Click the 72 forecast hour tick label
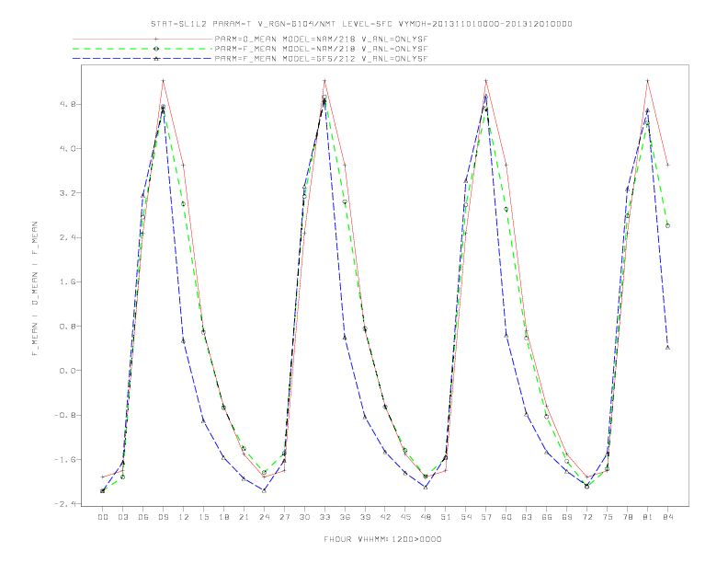 [x=587, y=517]
